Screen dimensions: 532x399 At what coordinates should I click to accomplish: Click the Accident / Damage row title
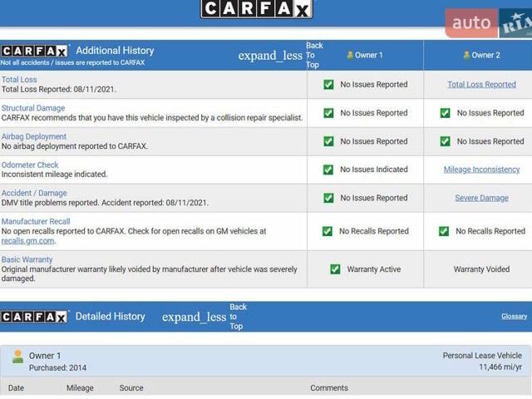(x=34, y=193)
